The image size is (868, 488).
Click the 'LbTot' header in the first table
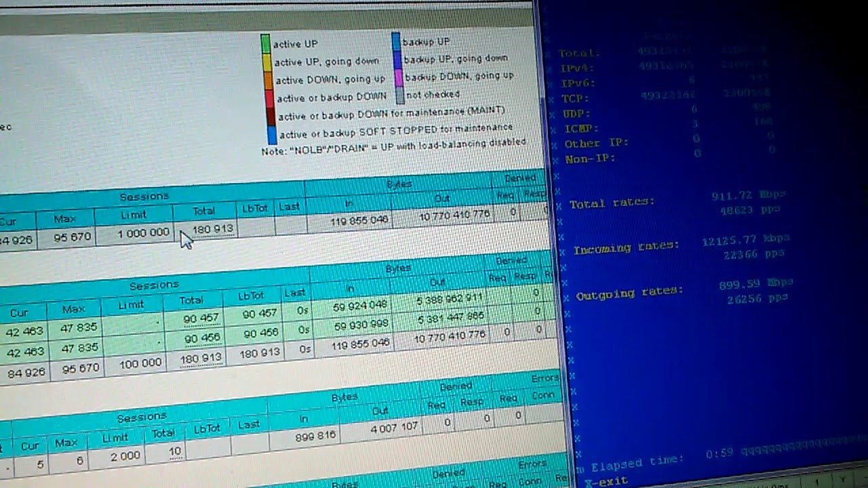point(255,209)
